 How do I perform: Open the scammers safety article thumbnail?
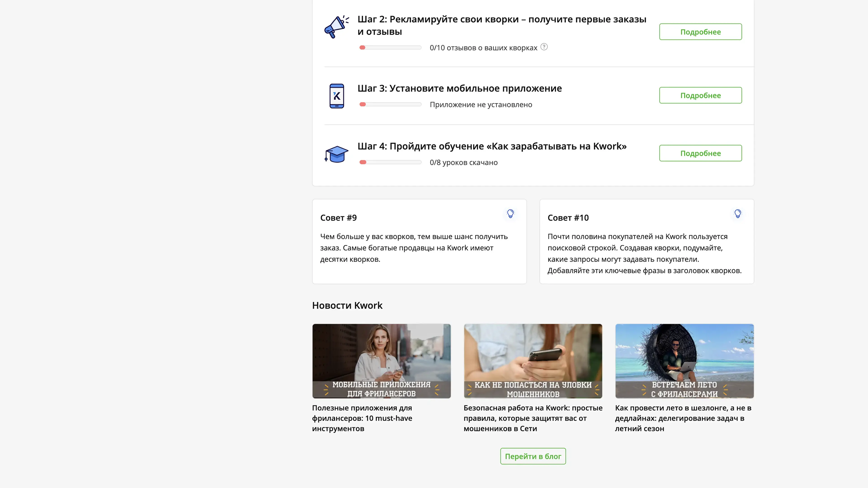point(533,361)
